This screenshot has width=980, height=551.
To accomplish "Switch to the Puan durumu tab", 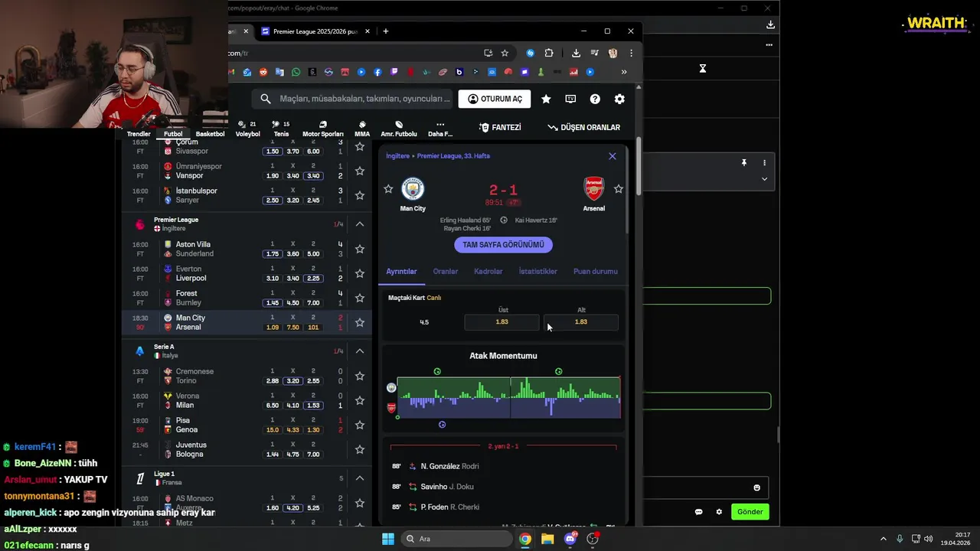I will tap(595, 271).
